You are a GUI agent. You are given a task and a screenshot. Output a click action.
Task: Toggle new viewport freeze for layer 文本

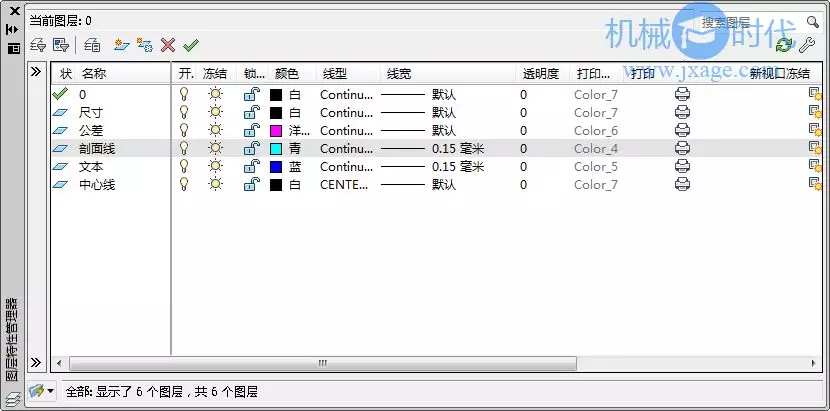click(x=815, y=167)
